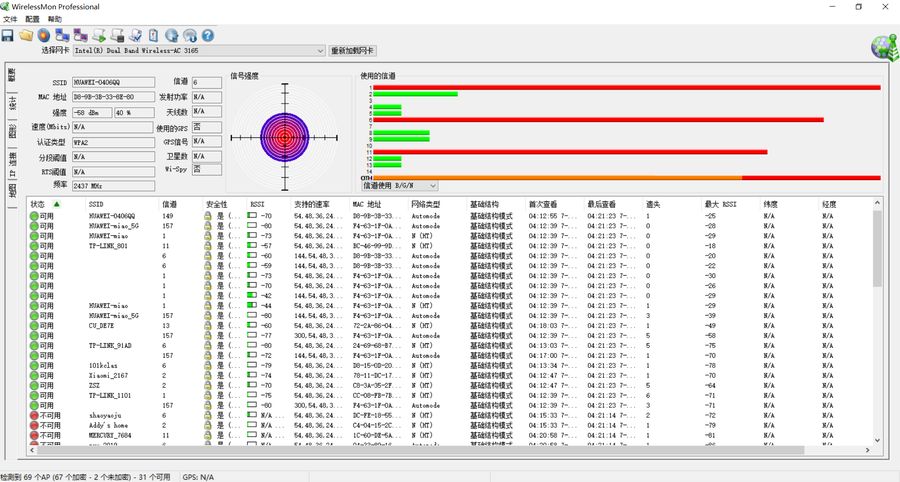Click the green status icon in CU_DE7E row
900x482 pixels.
coord(34,325)
